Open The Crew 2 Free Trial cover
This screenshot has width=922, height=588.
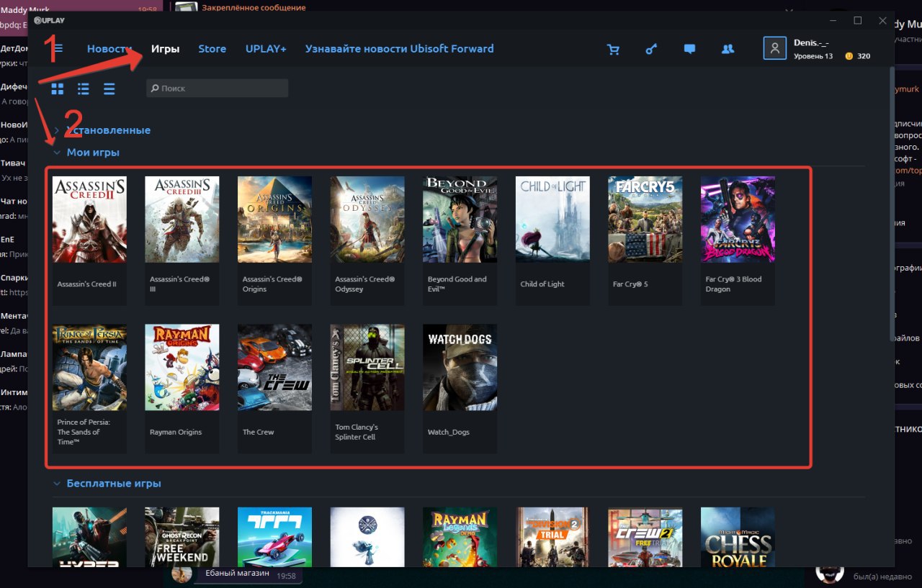[x=645, y=537]
